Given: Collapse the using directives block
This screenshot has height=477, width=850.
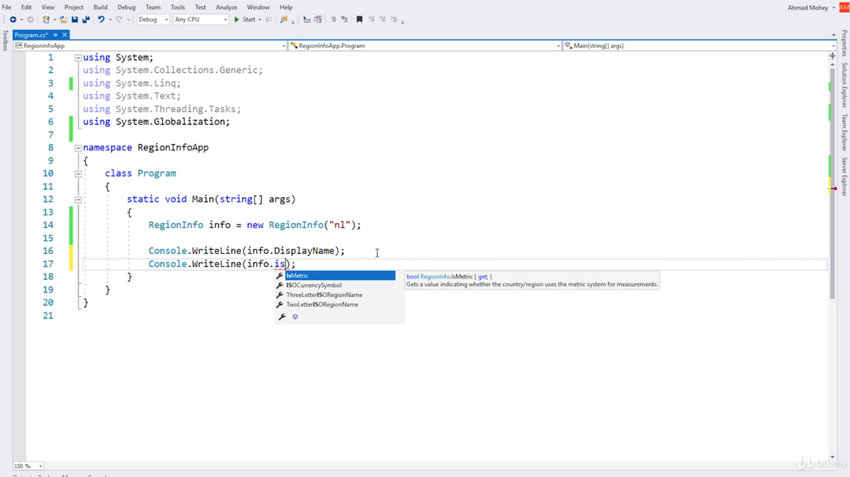Looking at the screenshot, I should [x=78, y=57].
